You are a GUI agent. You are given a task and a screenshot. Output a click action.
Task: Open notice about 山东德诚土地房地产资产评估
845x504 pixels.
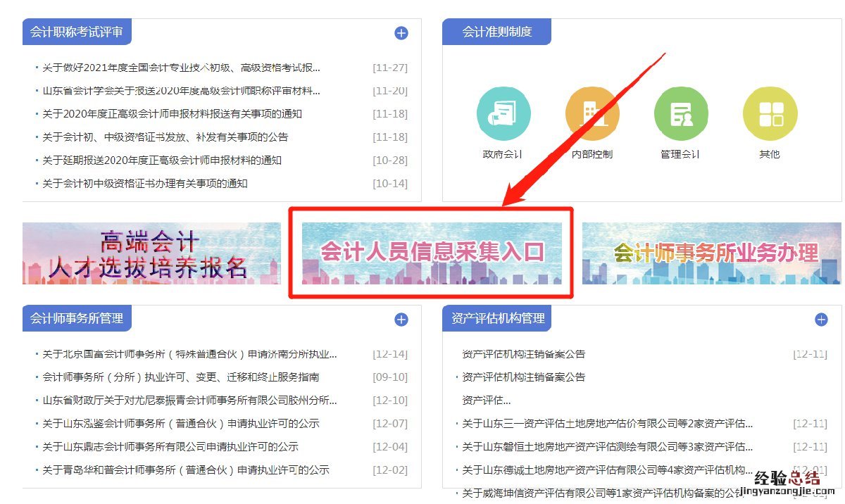pyautogui.click(x=608, y=470)
